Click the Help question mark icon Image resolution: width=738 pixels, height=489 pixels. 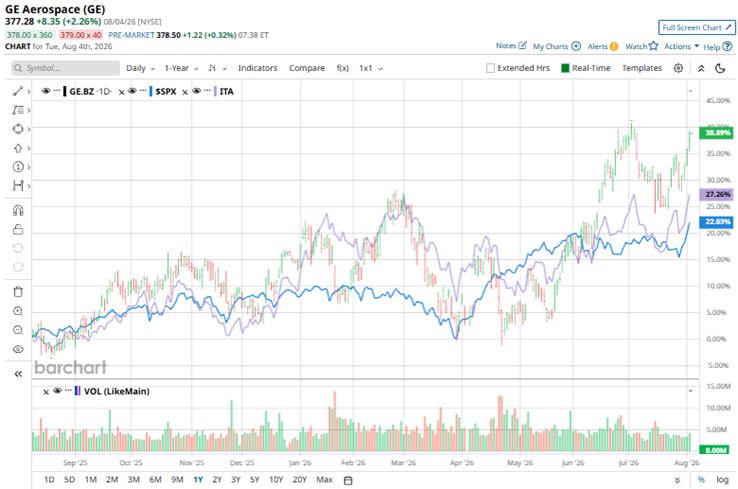727,46
